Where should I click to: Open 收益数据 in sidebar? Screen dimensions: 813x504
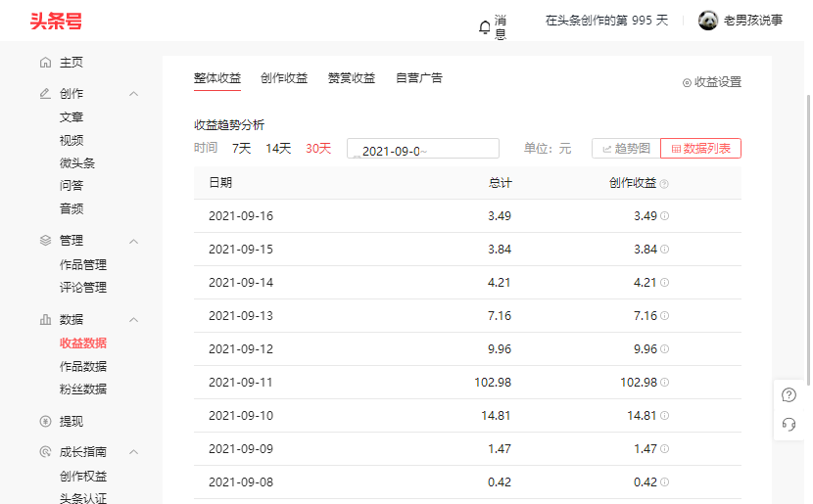tap(83, 343)
